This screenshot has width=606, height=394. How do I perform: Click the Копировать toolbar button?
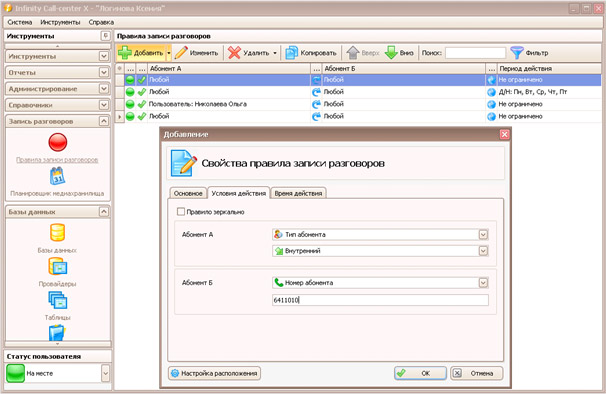(311, 53)
